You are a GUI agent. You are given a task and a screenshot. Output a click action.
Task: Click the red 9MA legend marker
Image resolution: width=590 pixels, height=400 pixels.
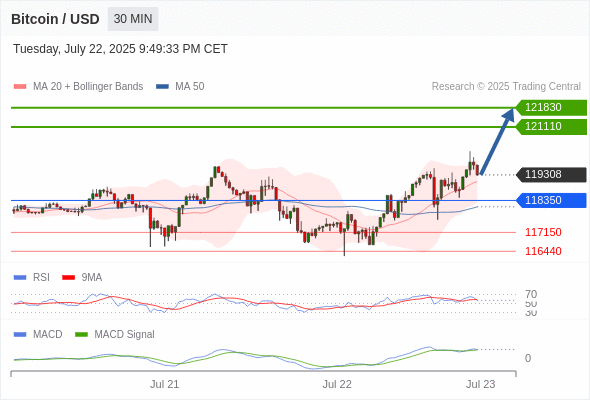click(x=68, y=278)
